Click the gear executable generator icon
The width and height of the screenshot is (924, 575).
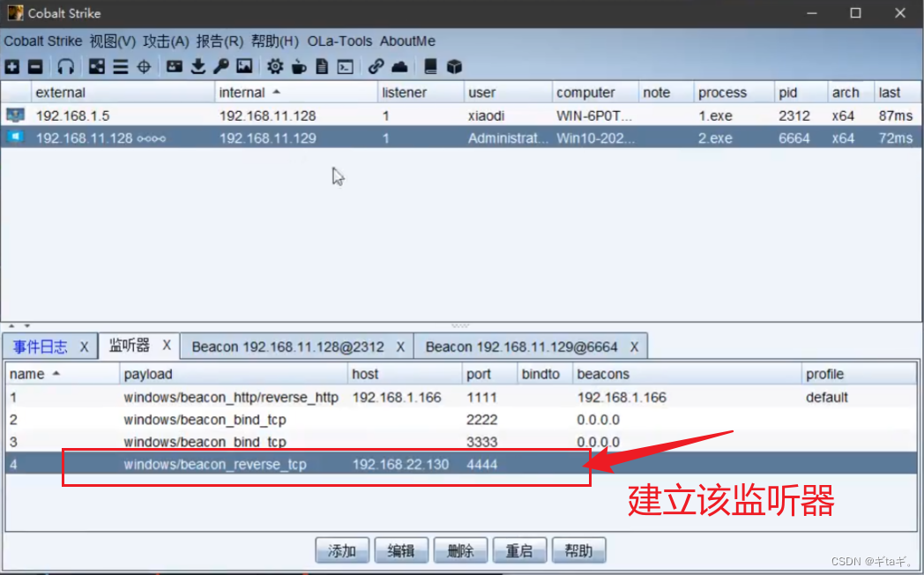(x=274, y=66)
